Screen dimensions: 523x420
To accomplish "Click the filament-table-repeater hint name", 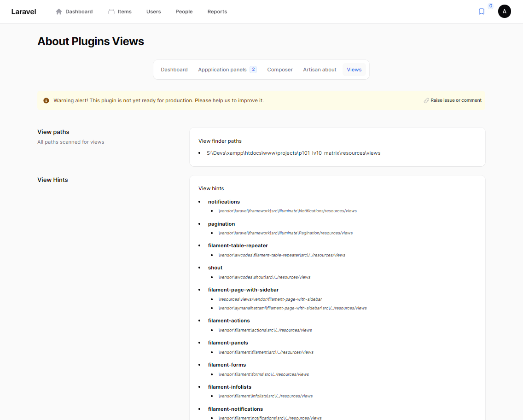I will tap(238, 245).
